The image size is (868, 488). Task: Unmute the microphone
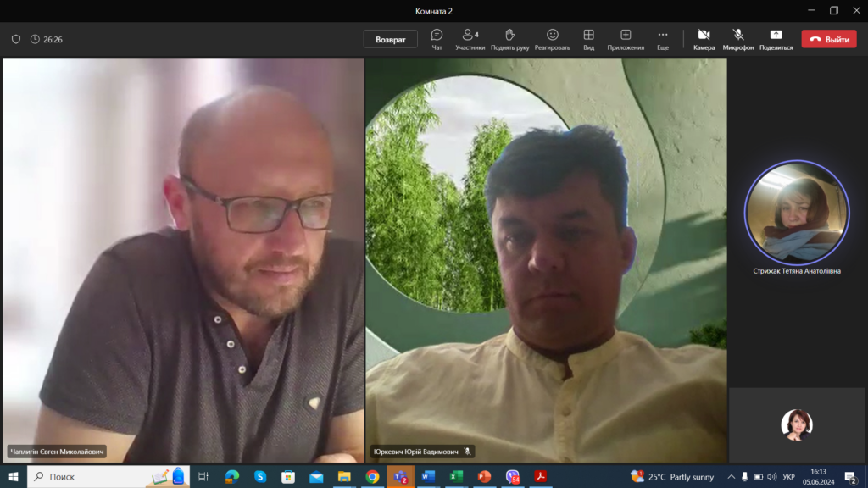click(x=738, y=39)
